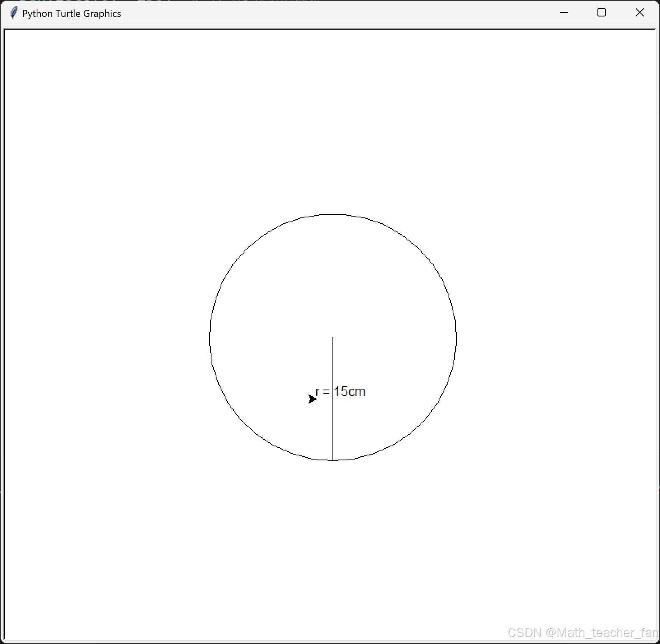Maximize the Python Turtle Graphics window
Viewport: 660px width, 644px height.
[602, 13]
